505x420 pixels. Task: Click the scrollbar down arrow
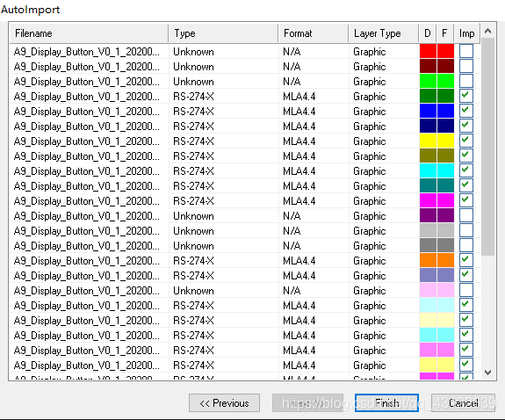click(488, 373)
